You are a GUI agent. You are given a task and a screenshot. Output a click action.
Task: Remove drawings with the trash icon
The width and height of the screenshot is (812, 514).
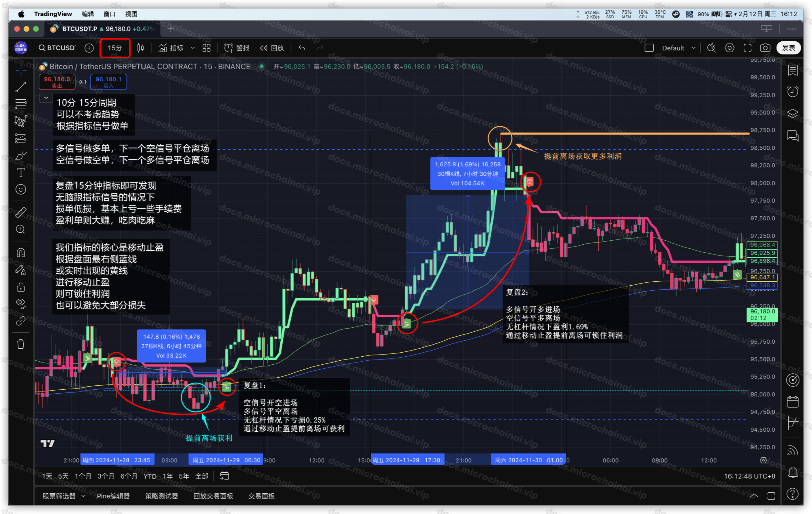pyautogui.click(x=21, y=344)
